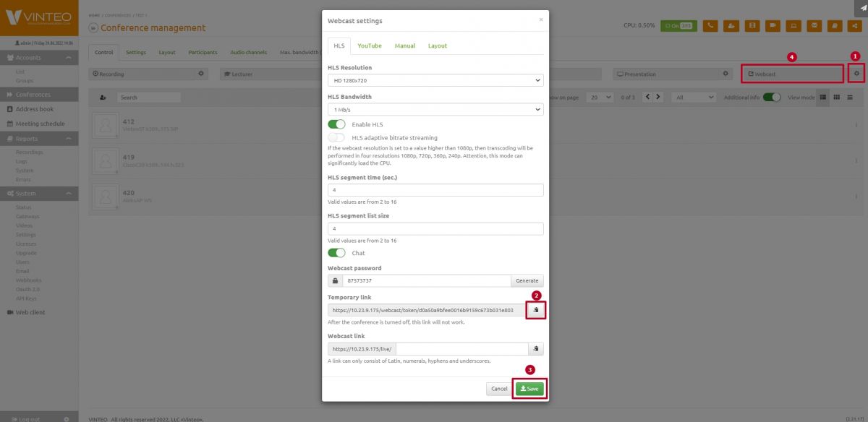
Task: Disable the Enable HLS switch
Action: 336,125
